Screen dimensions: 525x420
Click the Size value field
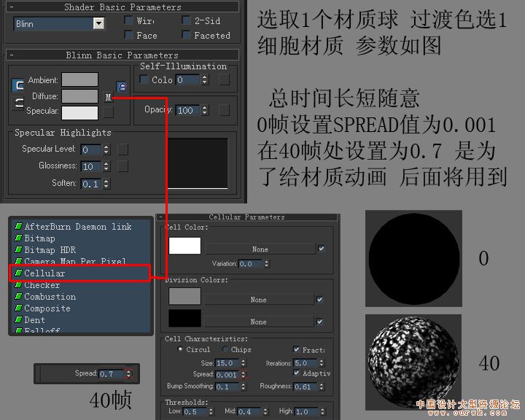227,363
